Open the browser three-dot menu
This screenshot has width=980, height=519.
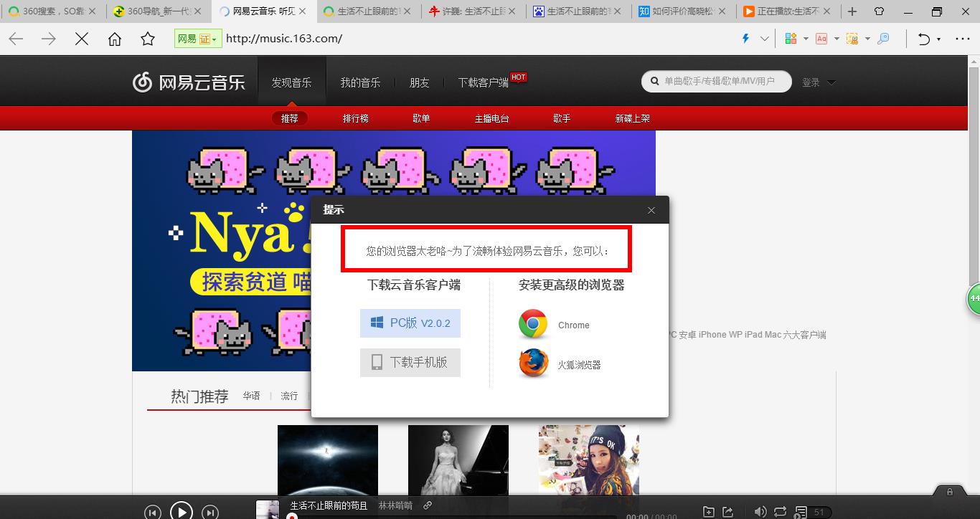point(963,39)
